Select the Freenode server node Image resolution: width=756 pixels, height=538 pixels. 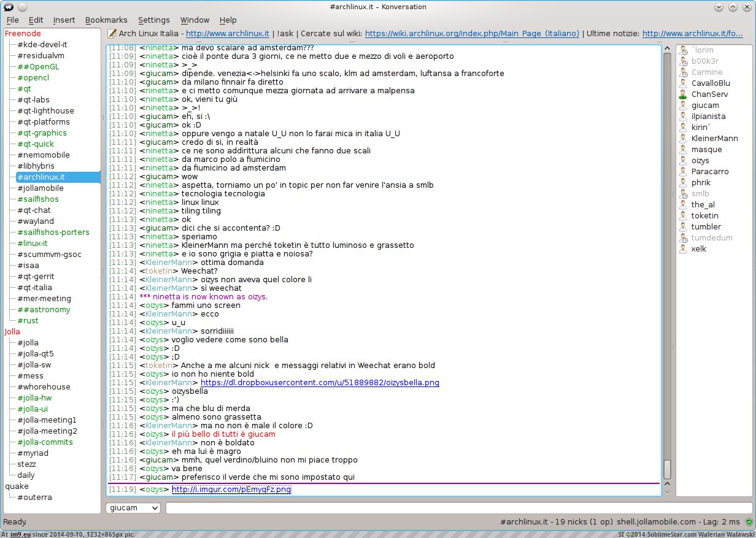(x=21, y=34)
